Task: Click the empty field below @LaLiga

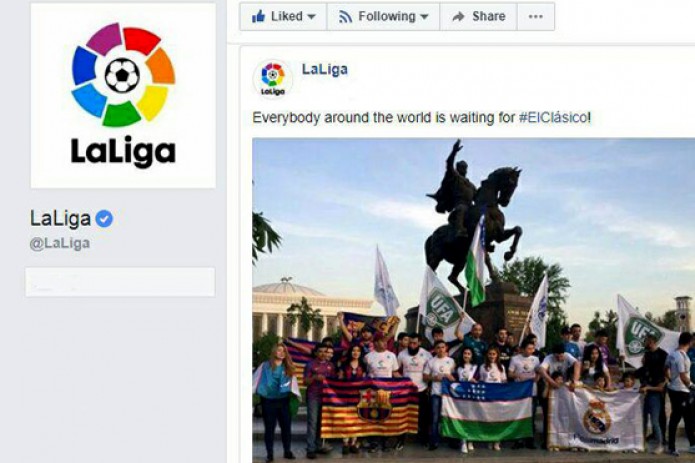Action: [x=120, y=282]
